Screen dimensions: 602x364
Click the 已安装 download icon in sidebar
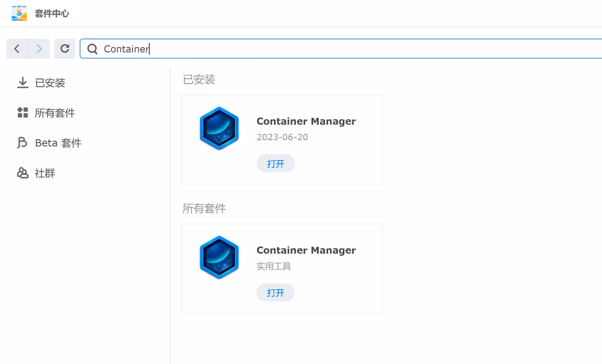point(23,83)
